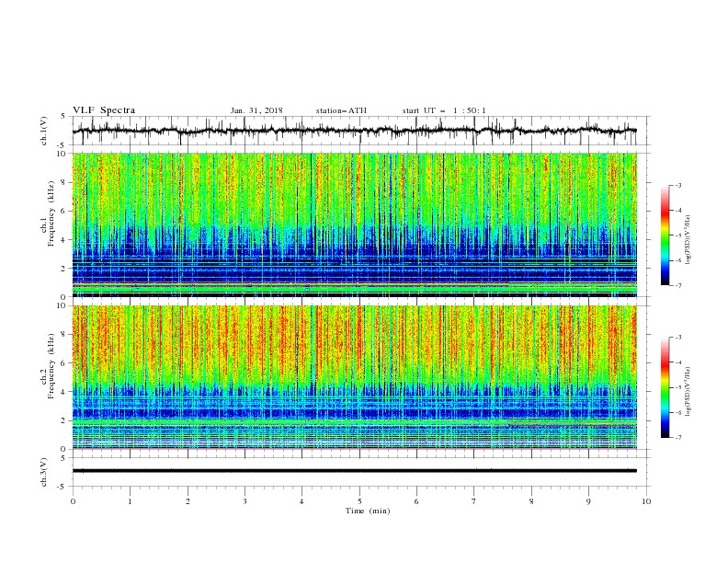Select the date "Jan. 31, 2018"
Screen dimensions: 728x563
[256, 110]
